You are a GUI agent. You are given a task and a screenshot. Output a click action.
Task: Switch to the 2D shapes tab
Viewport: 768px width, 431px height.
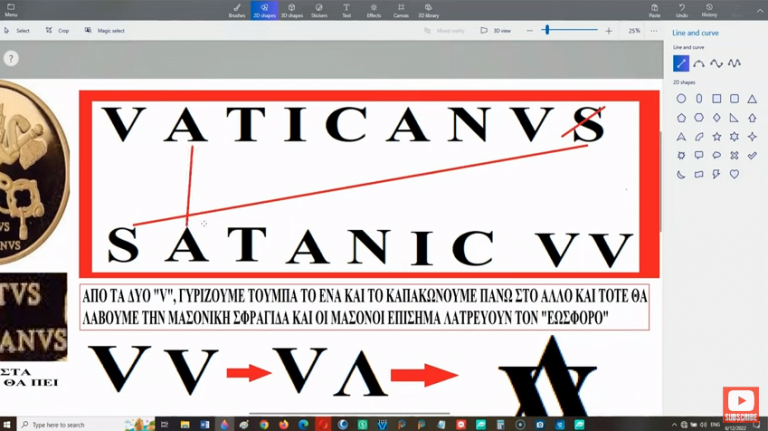coord(264,10)
